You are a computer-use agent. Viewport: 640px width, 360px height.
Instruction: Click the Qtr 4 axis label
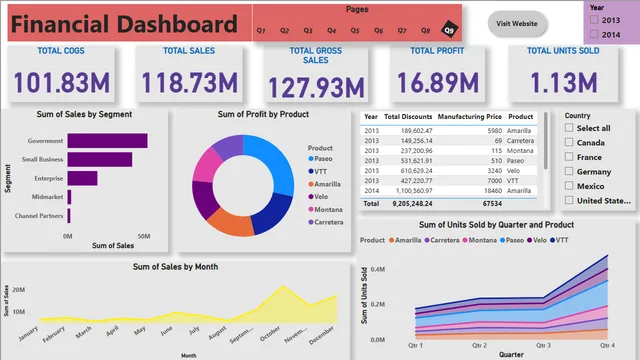607,345
